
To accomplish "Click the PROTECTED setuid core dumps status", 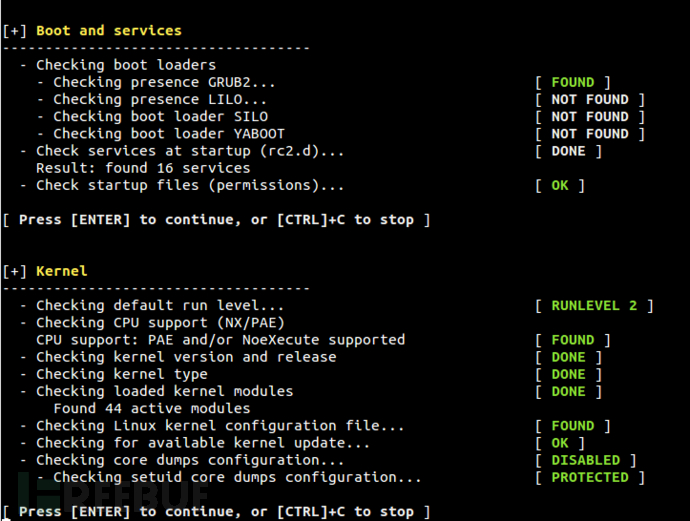I will click(x=590, y=477).
